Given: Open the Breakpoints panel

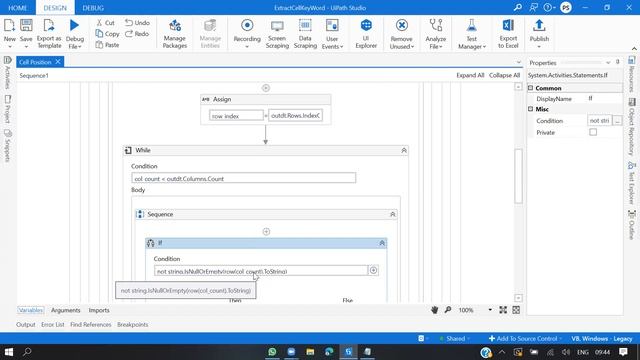Looking at the screenshot, I should tap(133, 324).
